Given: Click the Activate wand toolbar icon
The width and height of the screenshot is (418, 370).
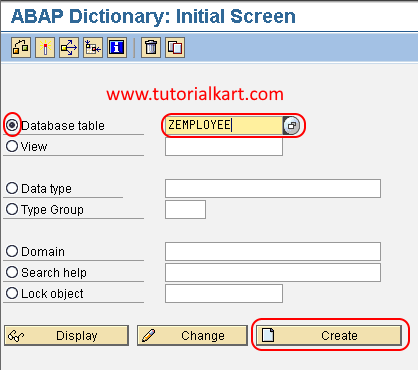Looking at the screenshot, I should point(45,47).
